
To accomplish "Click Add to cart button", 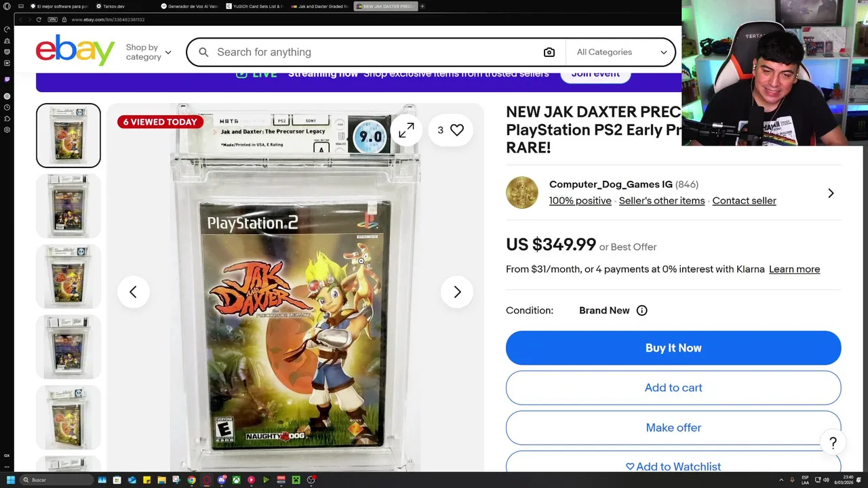I will [673, 388].
